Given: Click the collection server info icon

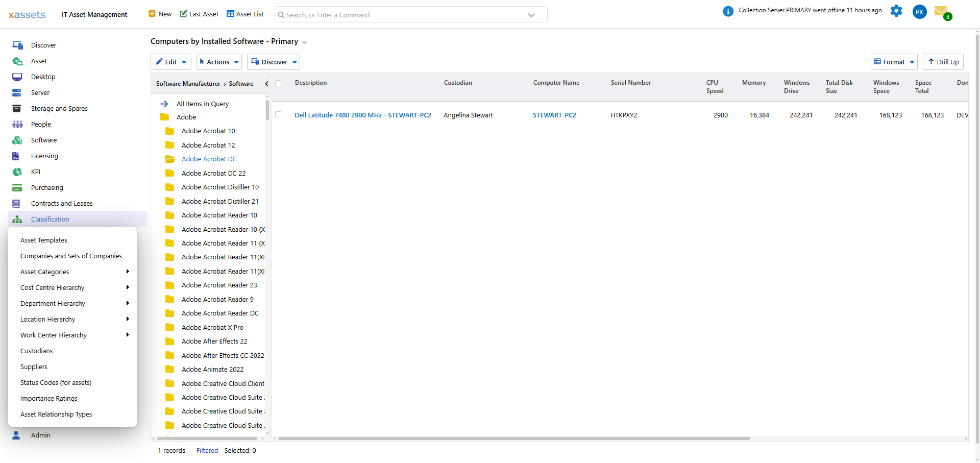Looking at the screenshot, I should 728,11.
